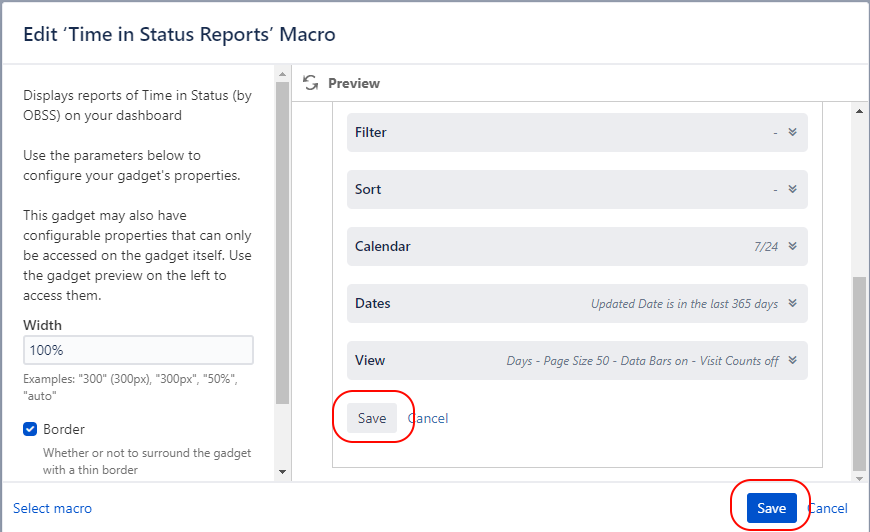Click the preview pane scroll up arrow
Image resolution: width=870 pixels, height=532 pixels.
(860, 111)
